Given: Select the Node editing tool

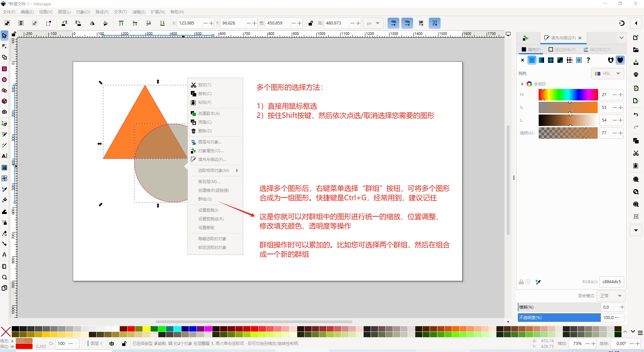Looking at the screenshot, I should (4, 46).
